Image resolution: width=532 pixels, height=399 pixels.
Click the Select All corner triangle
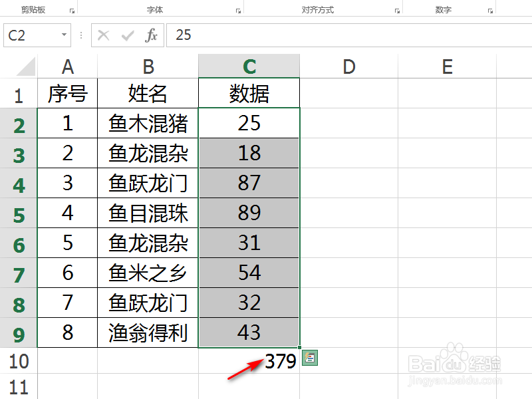point(26,66)
